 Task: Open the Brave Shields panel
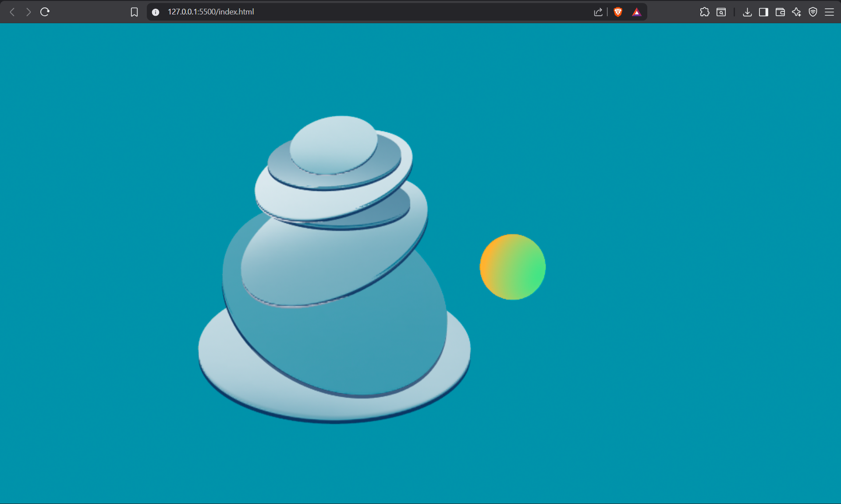pyautogui.click(x=618, y=12)
